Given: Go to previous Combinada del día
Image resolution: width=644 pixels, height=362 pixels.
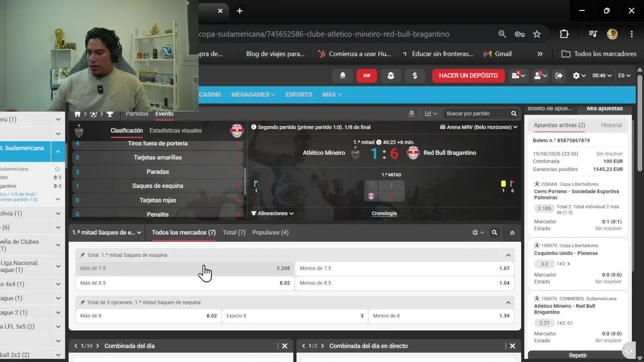Looking at the screenshot, I should (75, 346).
